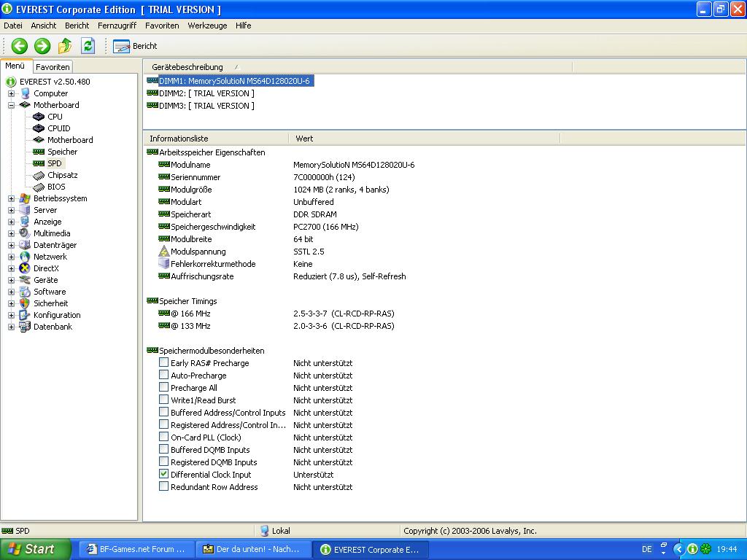Switch to BF-Games.net Forum taskbar window

pos(136,549)
